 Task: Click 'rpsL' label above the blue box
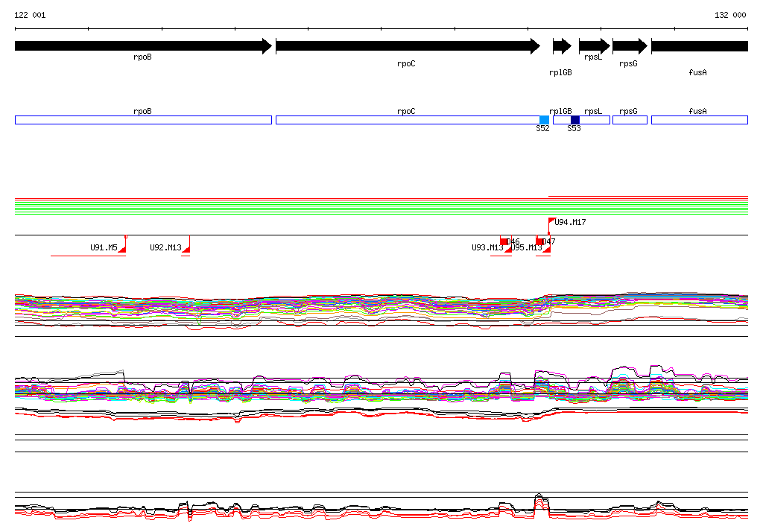593,112
